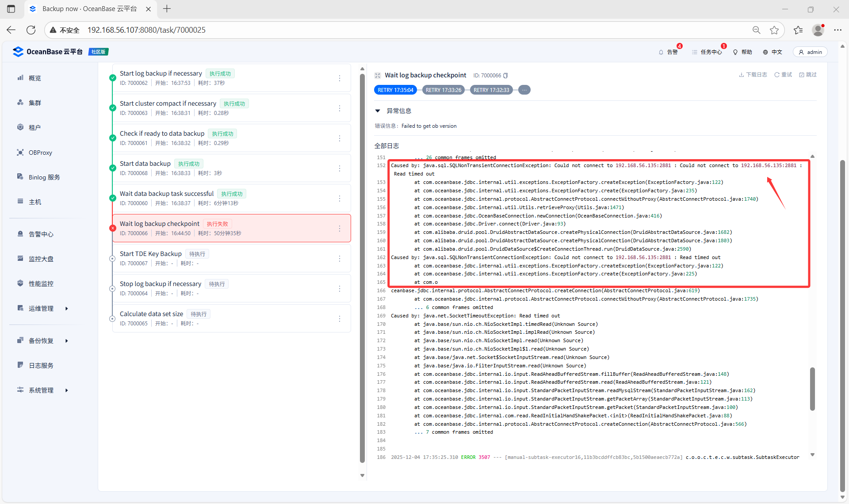This screenshot has height=504, width=849.
Task: Click the OBProxy sidebar icon
Action: pyautogui.click(x=20, y=153)
